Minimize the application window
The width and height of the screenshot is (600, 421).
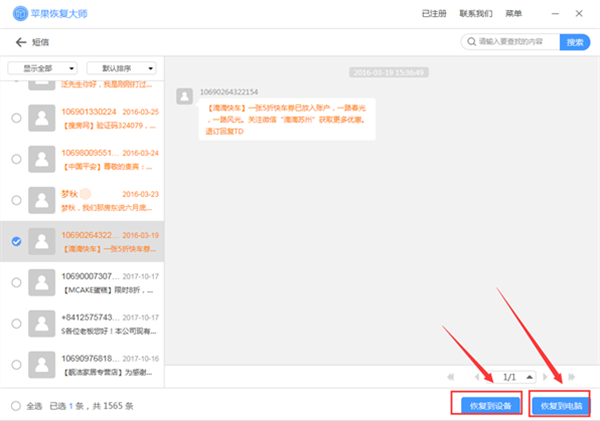tap(555, 14)
